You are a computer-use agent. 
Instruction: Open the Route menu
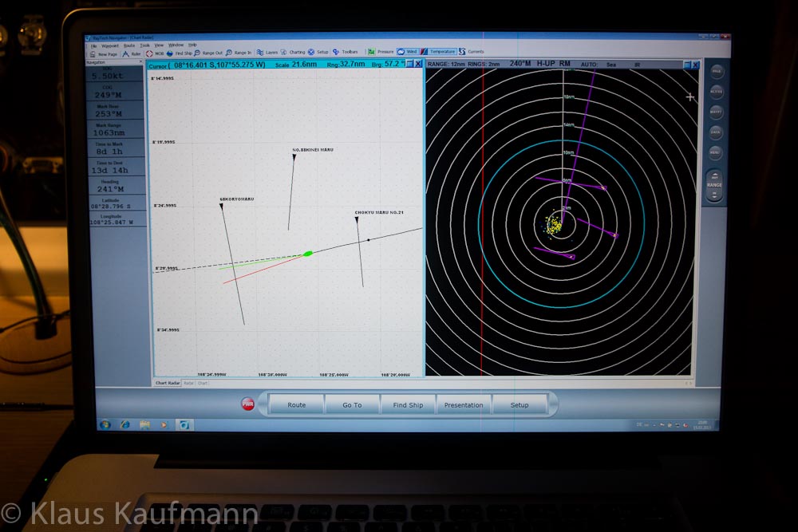pyautogui.click(x=129, y=45)
